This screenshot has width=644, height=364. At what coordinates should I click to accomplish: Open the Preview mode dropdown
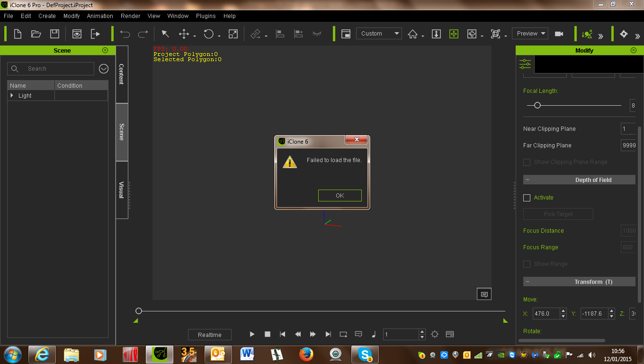(x=530, y=34)
